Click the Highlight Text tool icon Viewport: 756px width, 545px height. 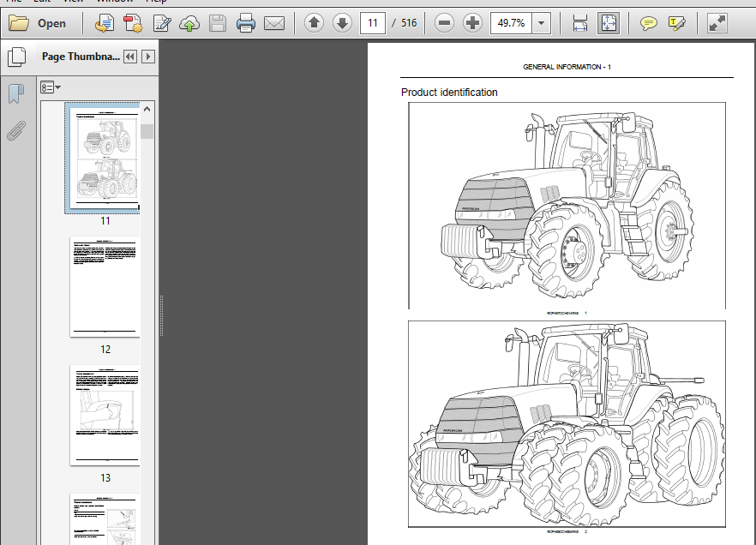[x=676, y=23]
